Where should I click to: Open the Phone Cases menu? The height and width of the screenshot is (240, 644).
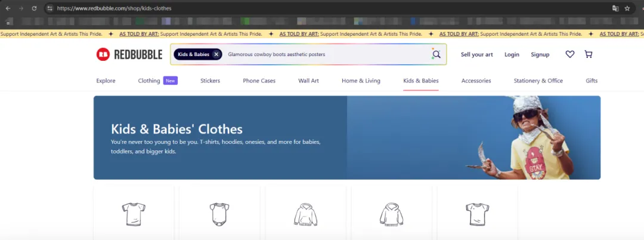click(259, 81)
